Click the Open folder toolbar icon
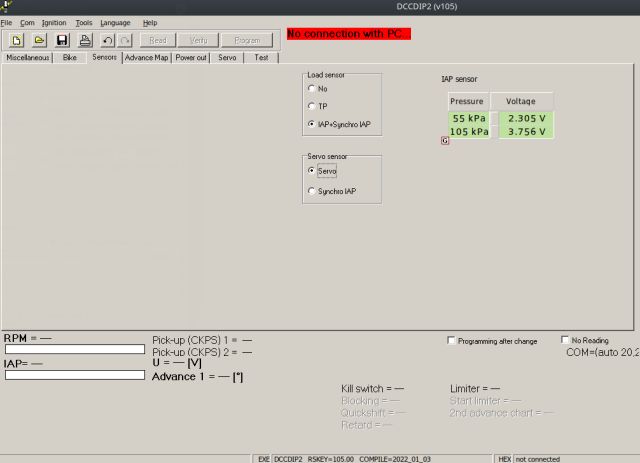Viewport: 640px width, 463px height. 39,40
